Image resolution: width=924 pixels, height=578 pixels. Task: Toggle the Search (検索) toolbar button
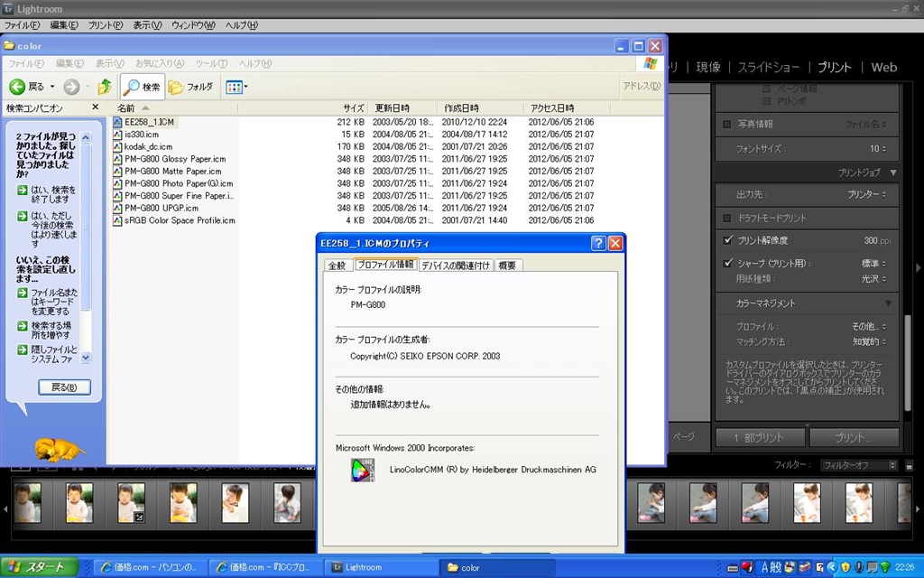[x=142, y=87]
